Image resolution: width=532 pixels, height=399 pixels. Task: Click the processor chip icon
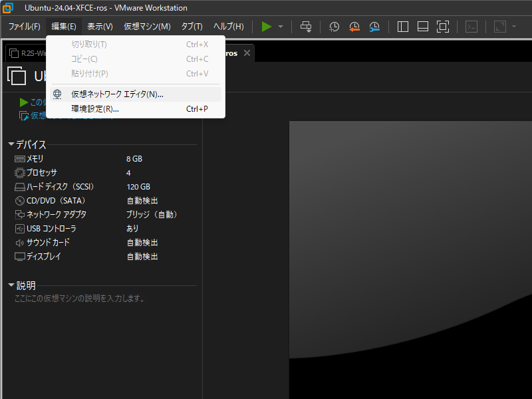click(20, 173)
